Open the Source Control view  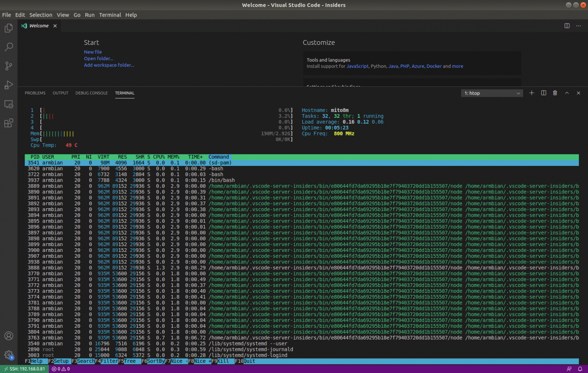(x=9, y=66)
